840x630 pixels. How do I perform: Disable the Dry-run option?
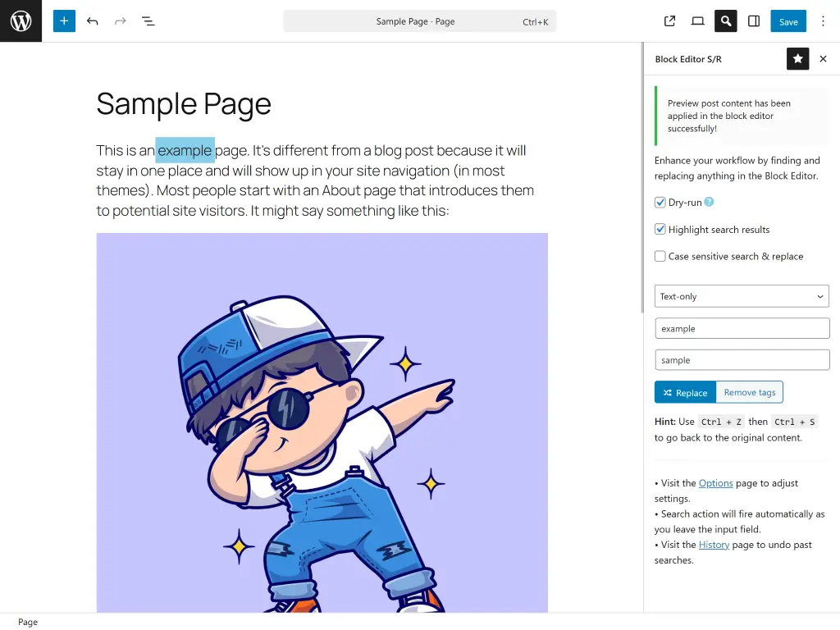click(660, 202)
